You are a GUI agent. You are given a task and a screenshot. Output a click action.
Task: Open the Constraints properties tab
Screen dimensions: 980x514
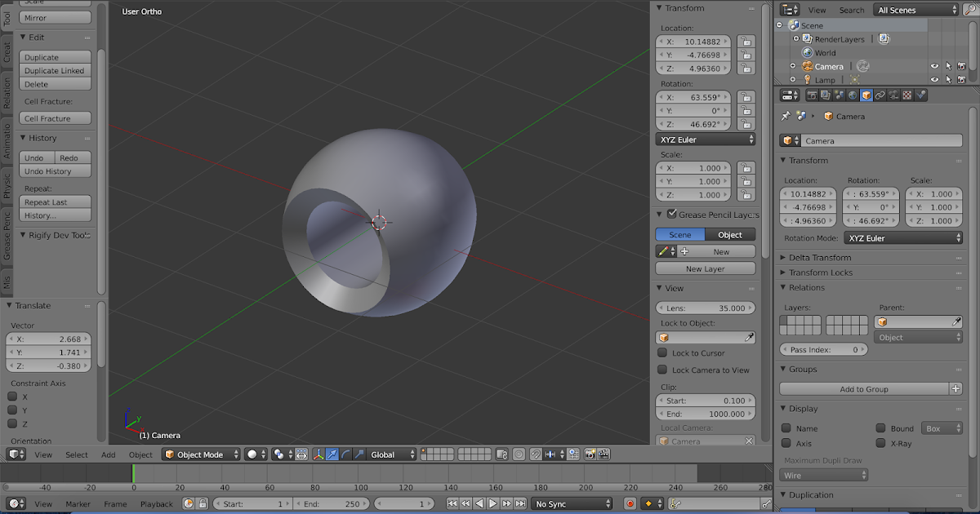880,95
